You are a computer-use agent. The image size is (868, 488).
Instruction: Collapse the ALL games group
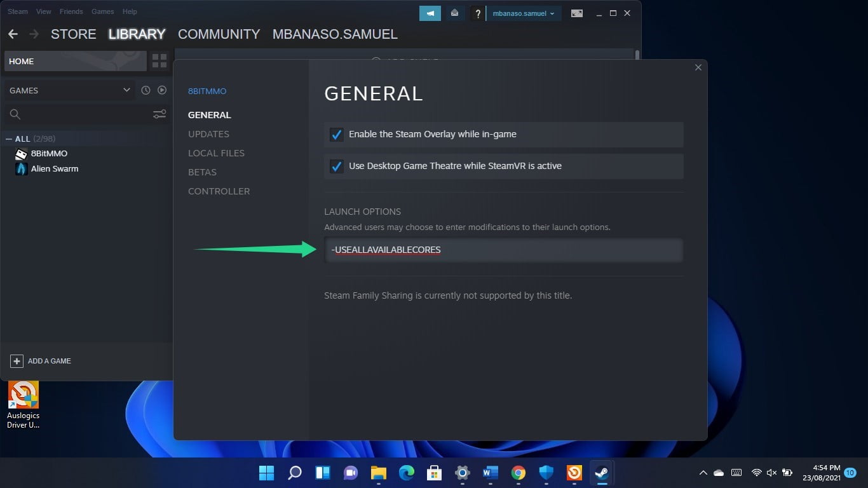coord(8,139)
